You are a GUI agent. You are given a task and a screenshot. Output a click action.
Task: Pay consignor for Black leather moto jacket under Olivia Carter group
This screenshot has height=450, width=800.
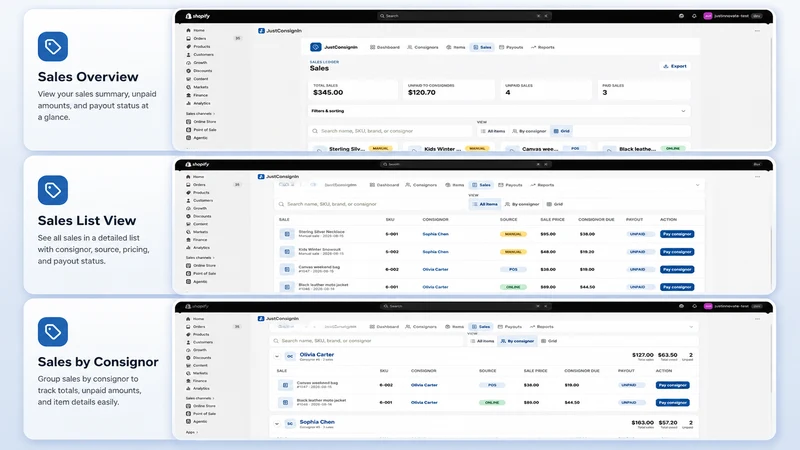[x=672, y=403]
